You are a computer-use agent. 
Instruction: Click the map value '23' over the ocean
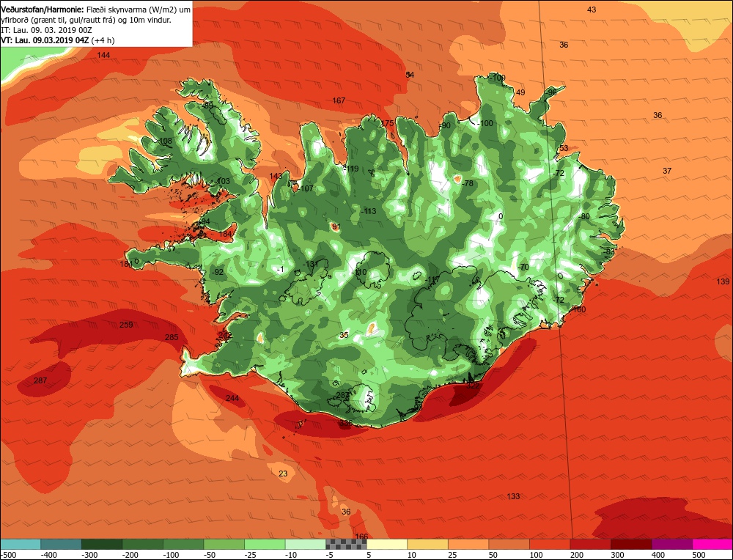[x=283, y=474]
